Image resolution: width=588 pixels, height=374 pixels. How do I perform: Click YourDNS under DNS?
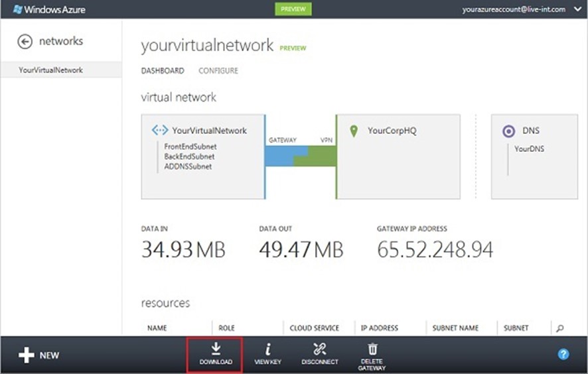pos(529,149)
